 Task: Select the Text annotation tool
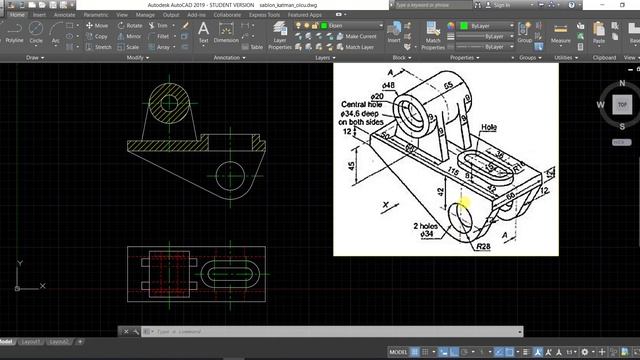203,33
